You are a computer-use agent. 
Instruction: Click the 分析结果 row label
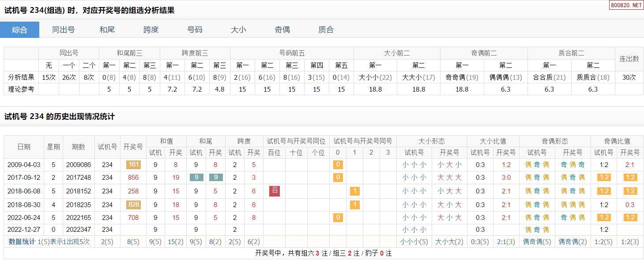(21, 77)
